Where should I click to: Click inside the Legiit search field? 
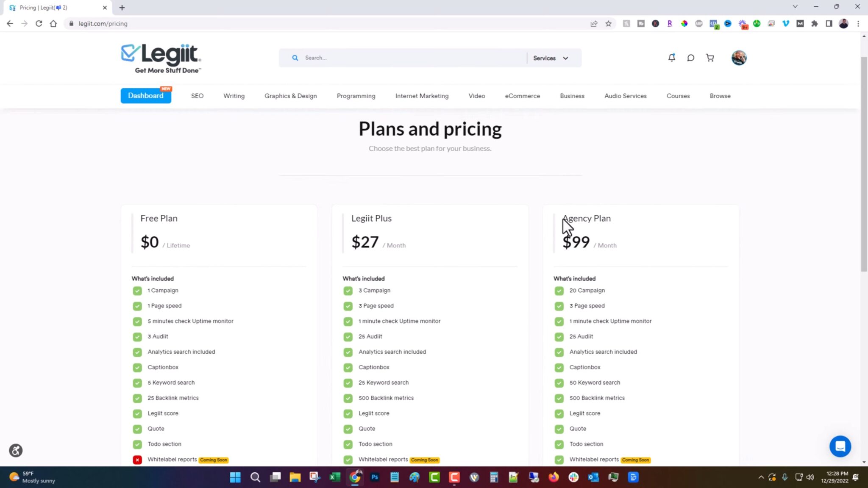[x=403, y=58]
